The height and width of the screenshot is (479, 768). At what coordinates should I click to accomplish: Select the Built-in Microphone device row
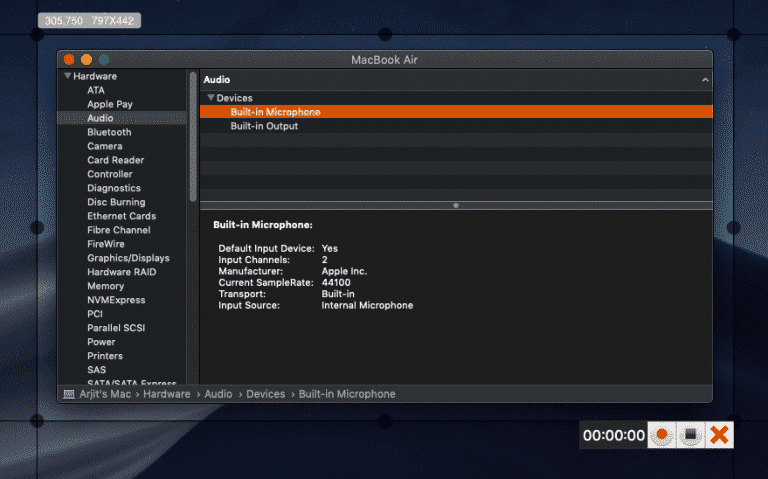click(456, 112)
